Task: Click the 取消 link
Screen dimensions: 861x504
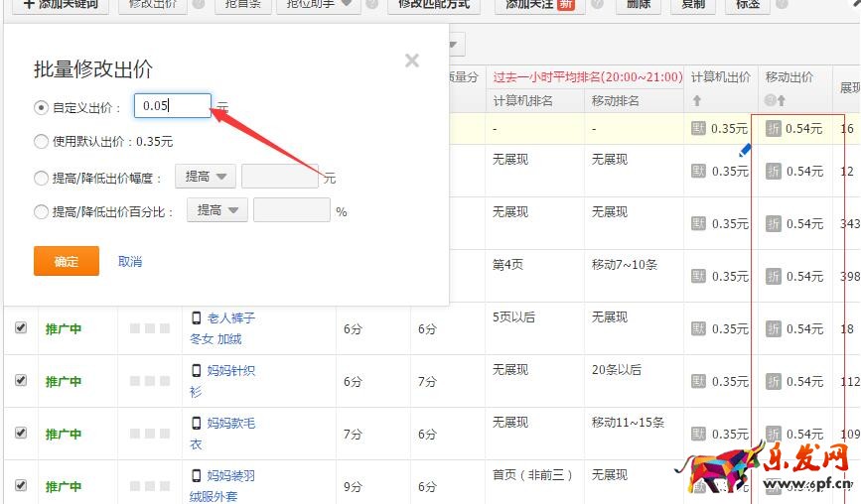Action: (x=130, y=261)
